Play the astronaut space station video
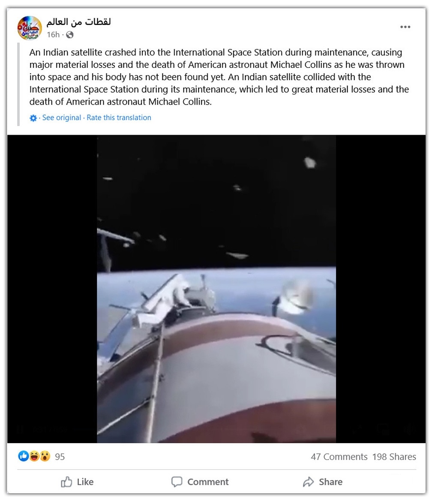 216,289
